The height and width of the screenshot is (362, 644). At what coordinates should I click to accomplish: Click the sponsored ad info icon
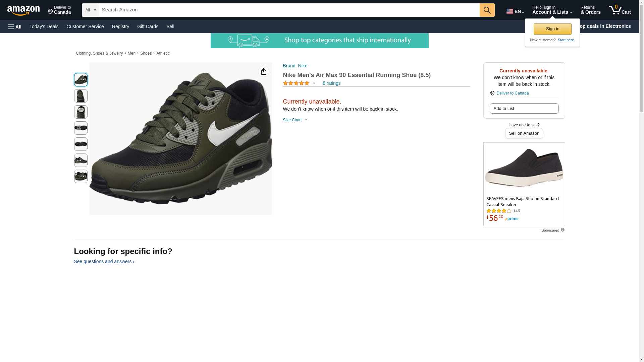(x=562, y=230)
